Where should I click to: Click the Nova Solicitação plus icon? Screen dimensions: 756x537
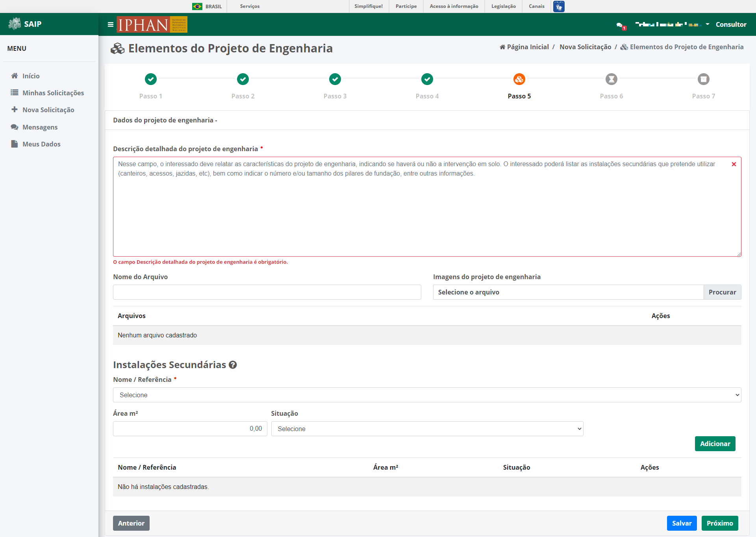click(x=15, y=109)
